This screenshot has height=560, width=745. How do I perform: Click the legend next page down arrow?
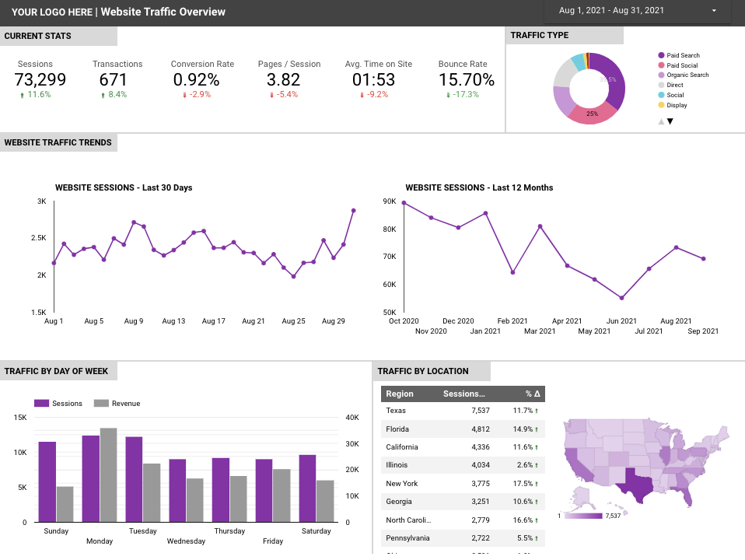tap(670, 121)
